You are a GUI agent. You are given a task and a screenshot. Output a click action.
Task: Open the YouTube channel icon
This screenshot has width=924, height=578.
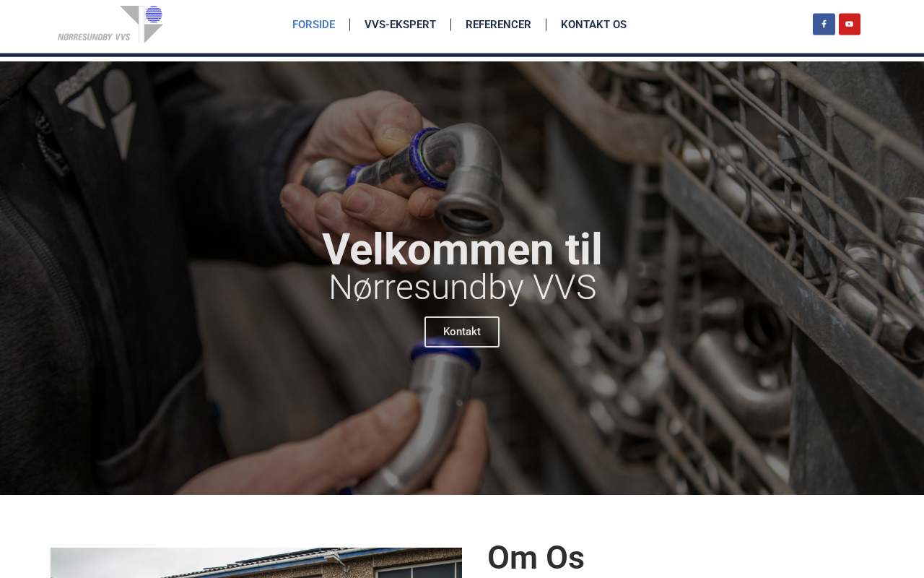pyautogui.click(x=850, y=24)
